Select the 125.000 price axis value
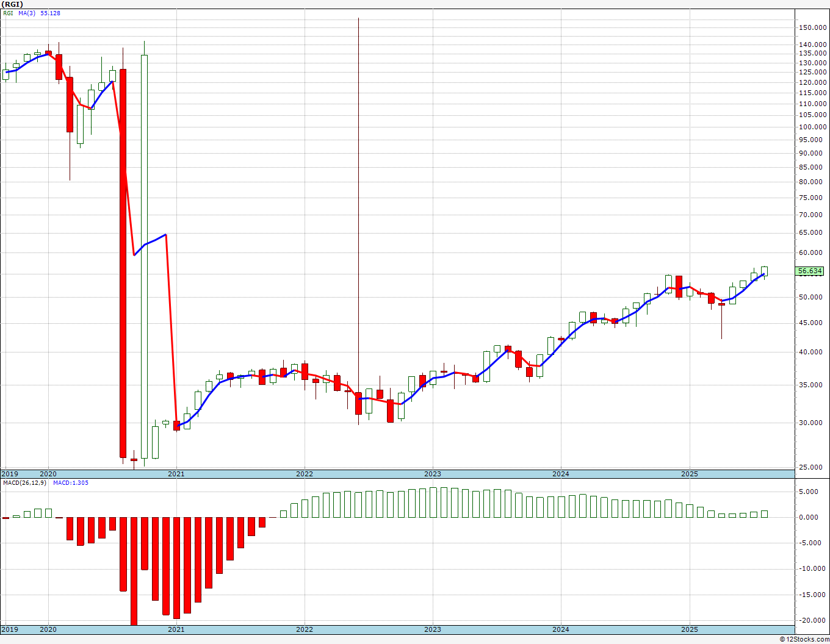The width and height of the screenshot is (830, 644). pos(812,72)
